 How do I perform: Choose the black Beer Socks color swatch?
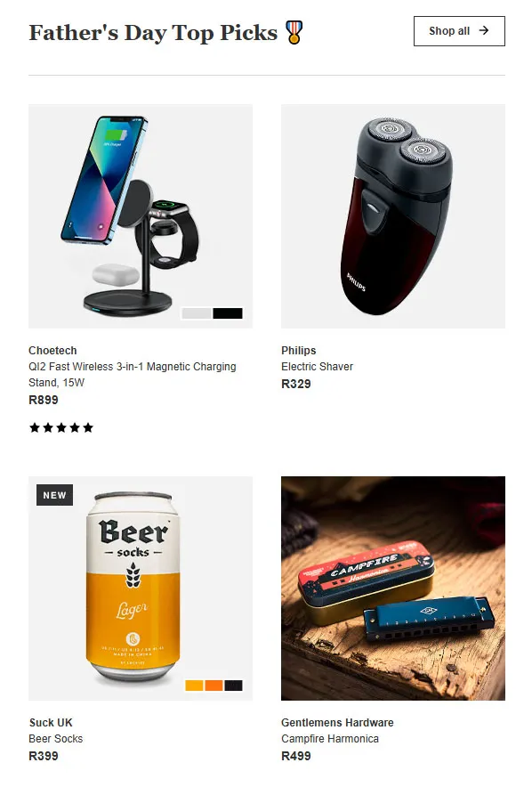point(233,686)
